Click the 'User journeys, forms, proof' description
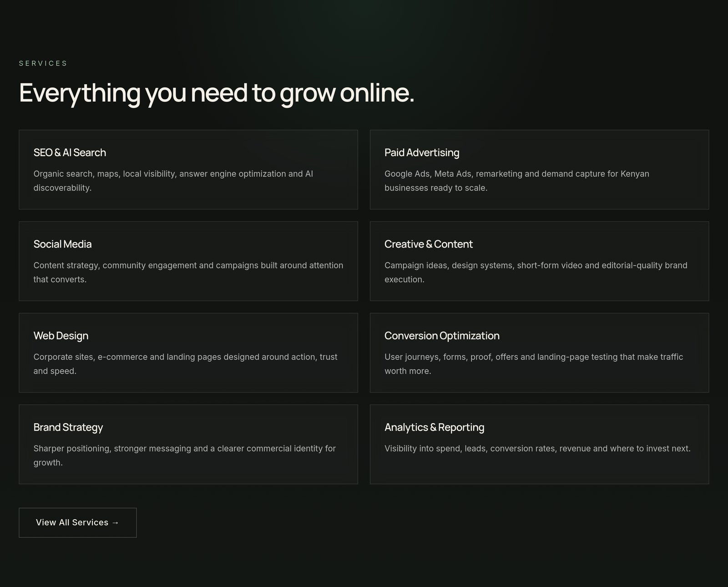Viewport: 728px width, 587px height. tap(534, 364)
